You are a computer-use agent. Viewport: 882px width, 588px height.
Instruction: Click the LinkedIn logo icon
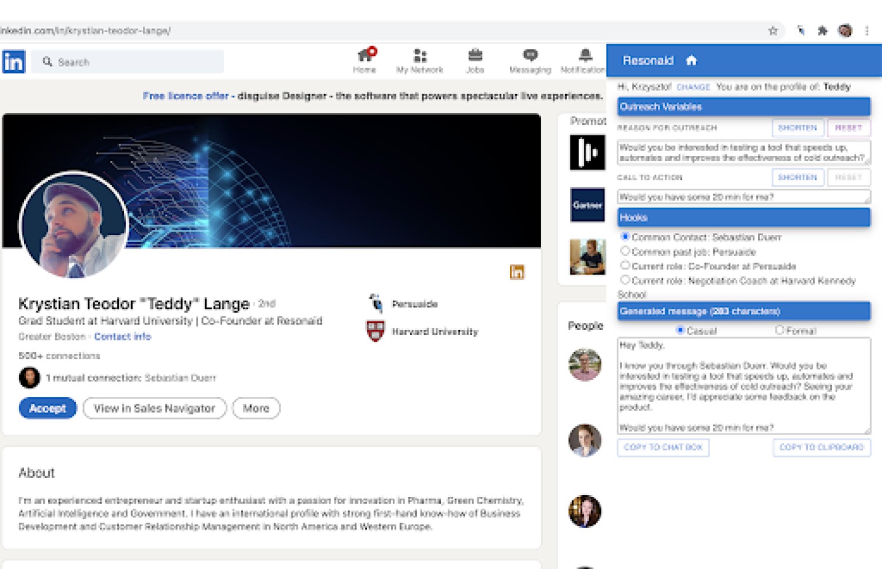(x=14, y=62)
